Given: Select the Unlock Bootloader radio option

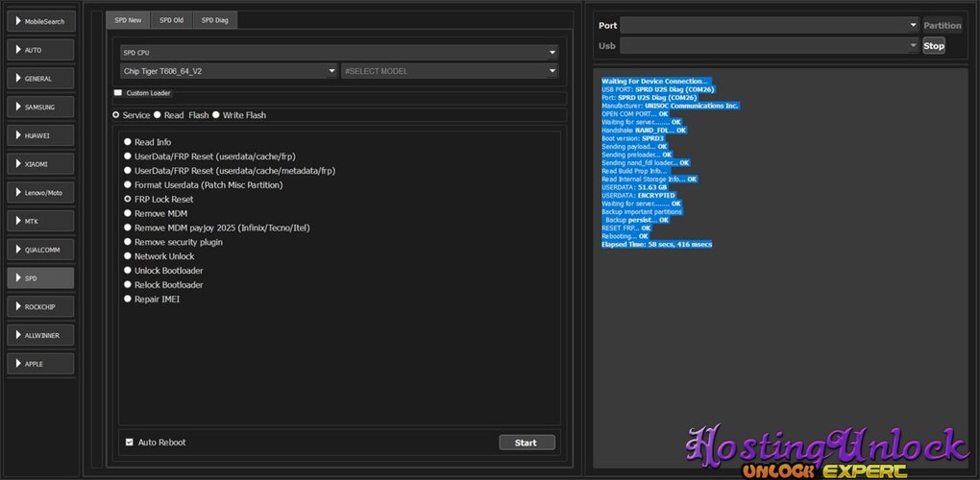Looking at the screenshot, I should tap(127, 271).
